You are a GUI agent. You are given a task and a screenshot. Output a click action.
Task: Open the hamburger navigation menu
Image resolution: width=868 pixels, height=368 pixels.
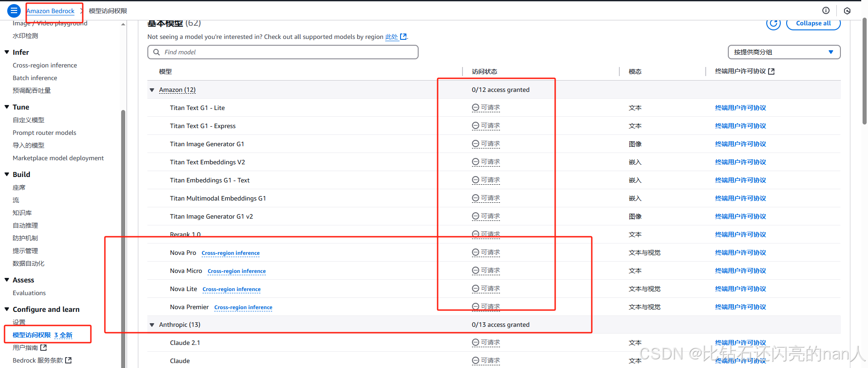14,10
